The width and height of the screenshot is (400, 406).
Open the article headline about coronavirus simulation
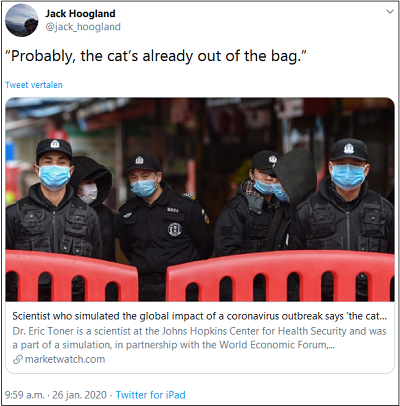[x=200, y=316]
